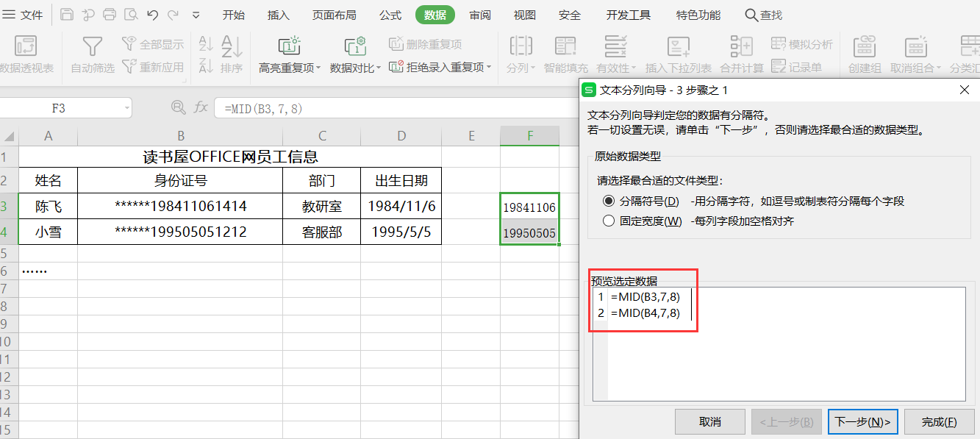
Task: Open the 开发工具 tab
Action: pyautogui.click(x=629, y=15)
